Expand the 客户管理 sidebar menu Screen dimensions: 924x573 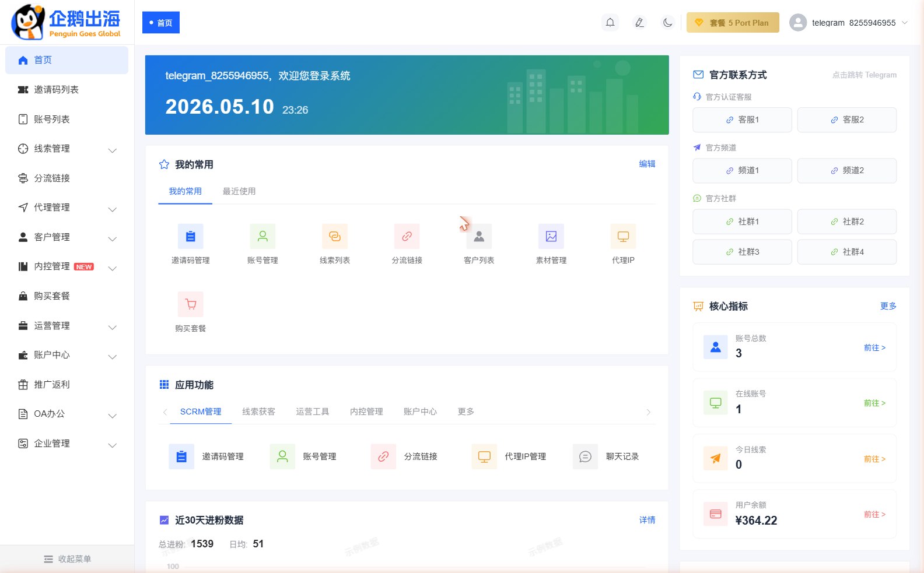point(66,237)
